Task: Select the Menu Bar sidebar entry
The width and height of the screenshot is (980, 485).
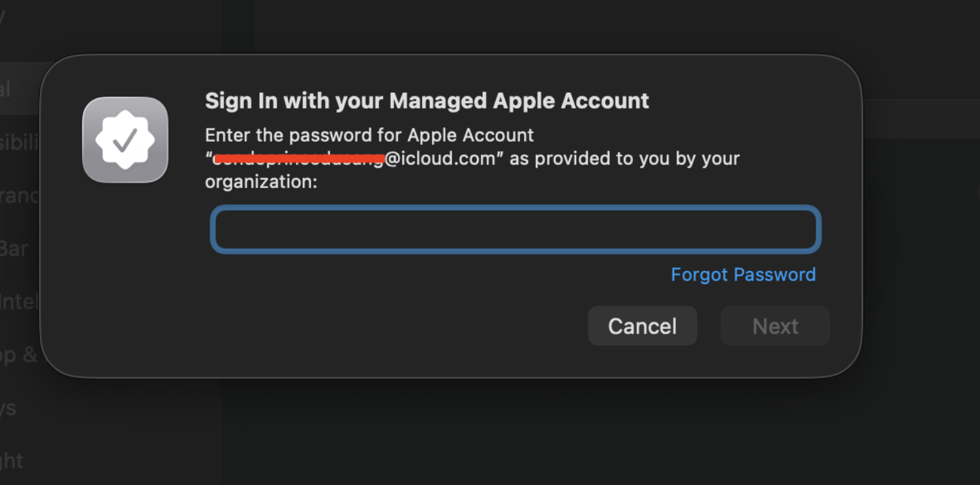Action: (14, 249)
